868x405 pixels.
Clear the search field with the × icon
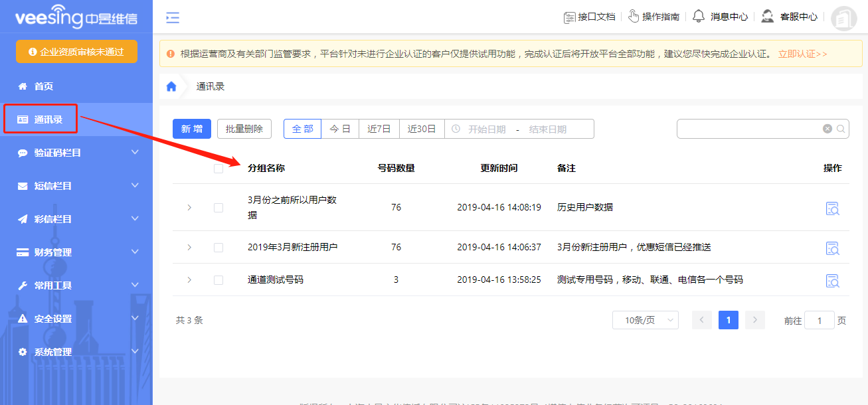(827, 129)
